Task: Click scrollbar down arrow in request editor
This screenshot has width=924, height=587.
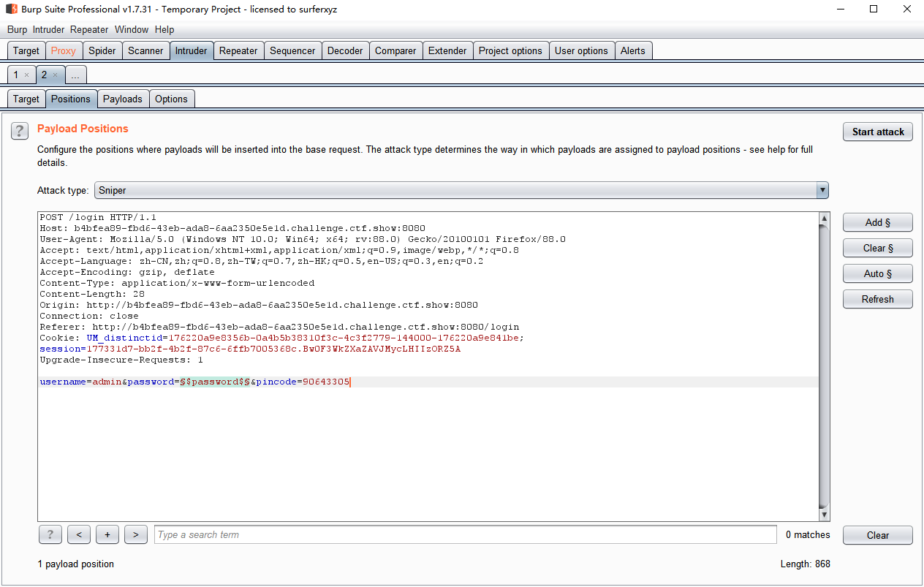Action: pos(825,515)
